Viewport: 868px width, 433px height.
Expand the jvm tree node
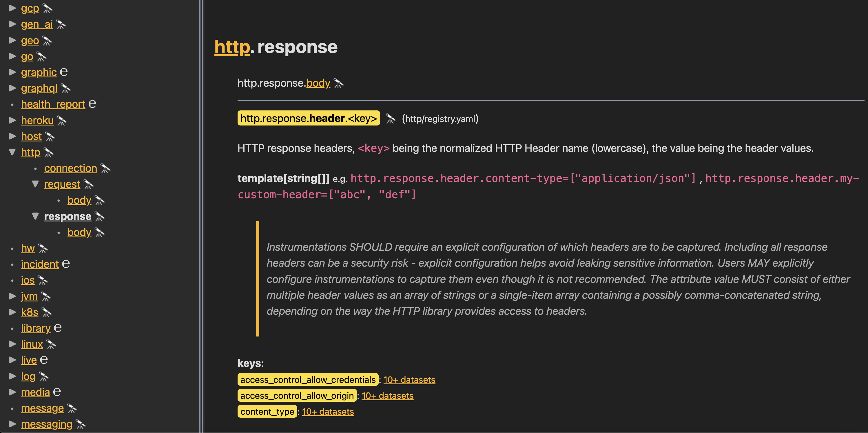pos(12,296)
